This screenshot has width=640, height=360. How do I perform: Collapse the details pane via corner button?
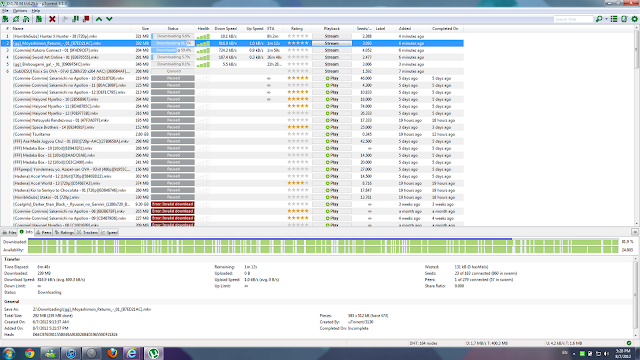(x=635, y=232)
